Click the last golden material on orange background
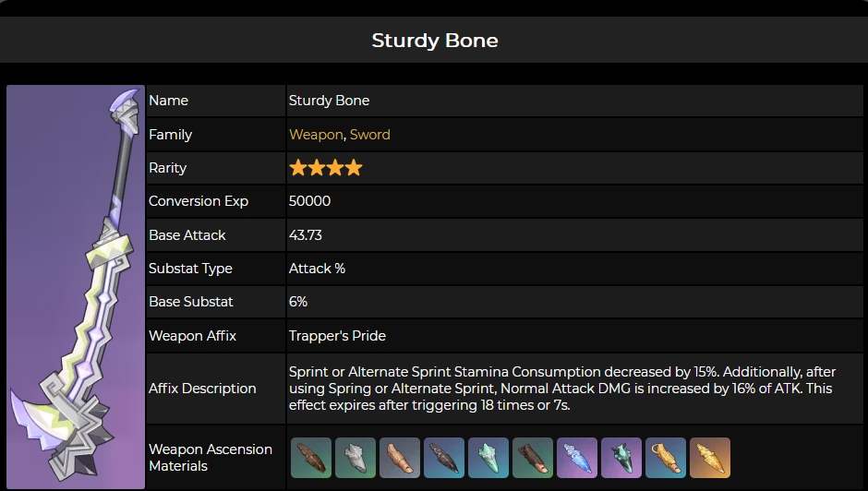Image resolution: width=868 pixels, height=491 pixels. tap(710, 458)
